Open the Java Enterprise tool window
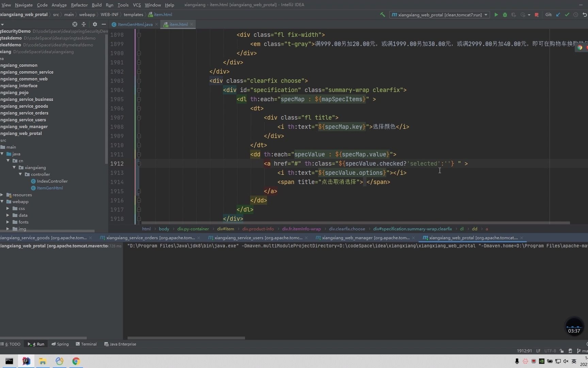 [120, 344]
